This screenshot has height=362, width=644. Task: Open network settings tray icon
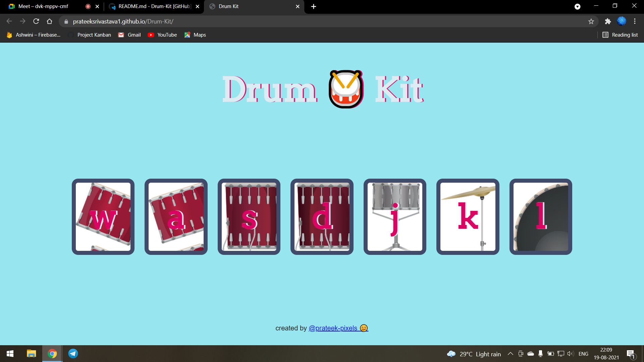(560, 354)
